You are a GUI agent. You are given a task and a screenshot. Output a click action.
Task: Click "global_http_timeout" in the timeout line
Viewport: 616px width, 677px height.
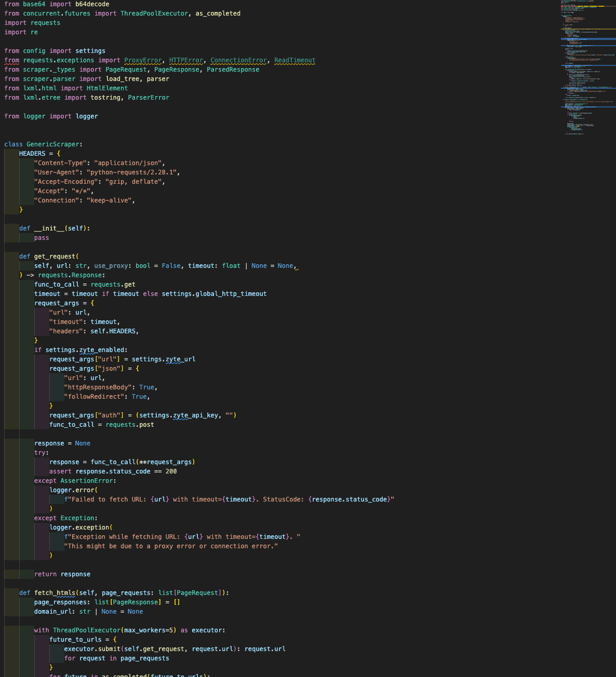click(x=231, y=294)
